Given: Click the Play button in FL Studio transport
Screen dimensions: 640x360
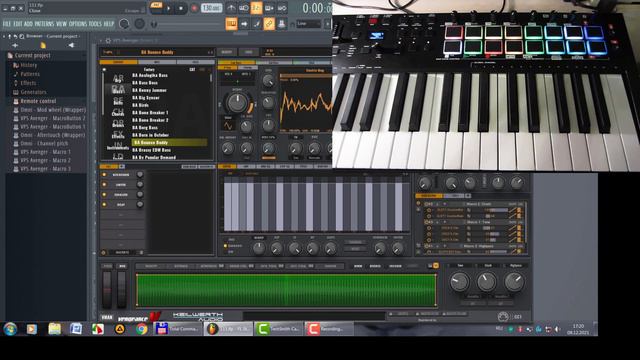Looking at the screenshot, I should (x=169, y=8).
